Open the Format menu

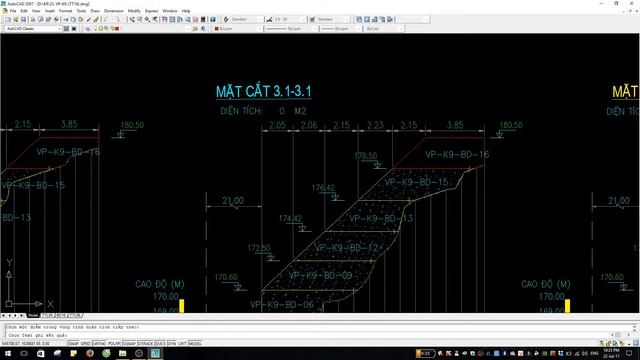click(x=65, y=11)
